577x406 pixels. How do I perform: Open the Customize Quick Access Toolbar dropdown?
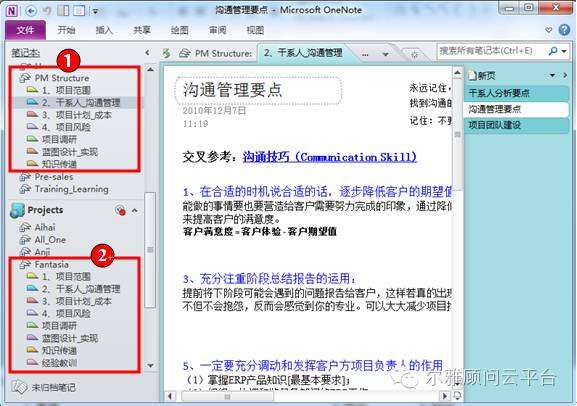95,11
